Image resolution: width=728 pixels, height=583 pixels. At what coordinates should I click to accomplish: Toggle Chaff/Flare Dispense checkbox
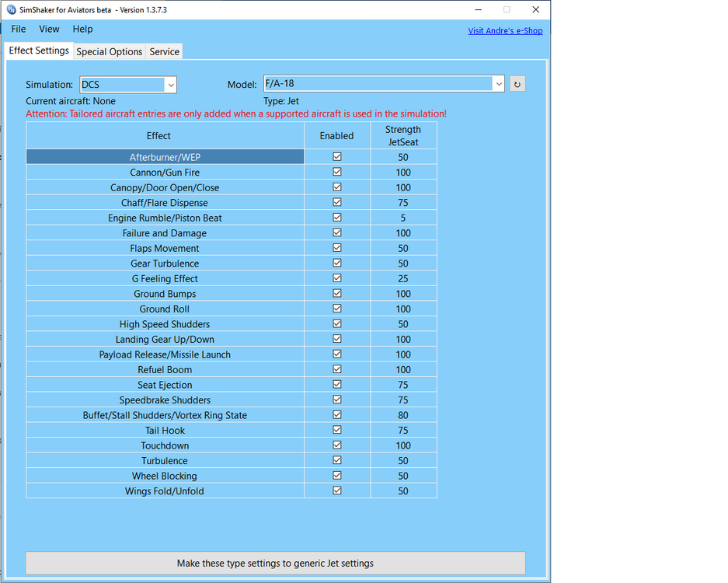coord(337,202)
